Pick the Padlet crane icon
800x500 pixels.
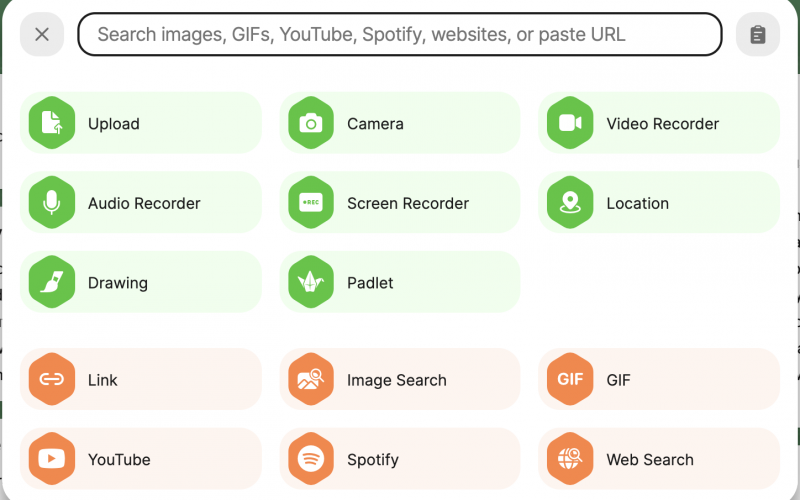[x=311, y=282]
